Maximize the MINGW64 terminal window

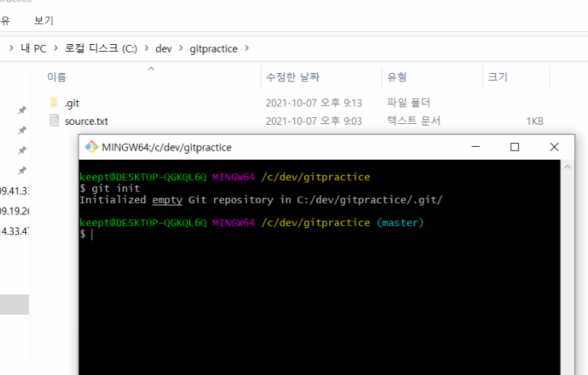click(515, 147)
